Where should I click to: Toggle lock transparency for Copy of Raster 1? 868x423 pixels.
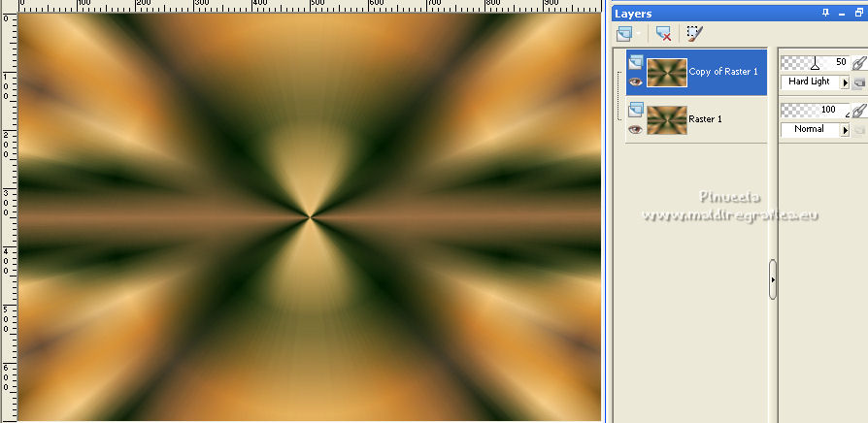(x=858, y=82)
